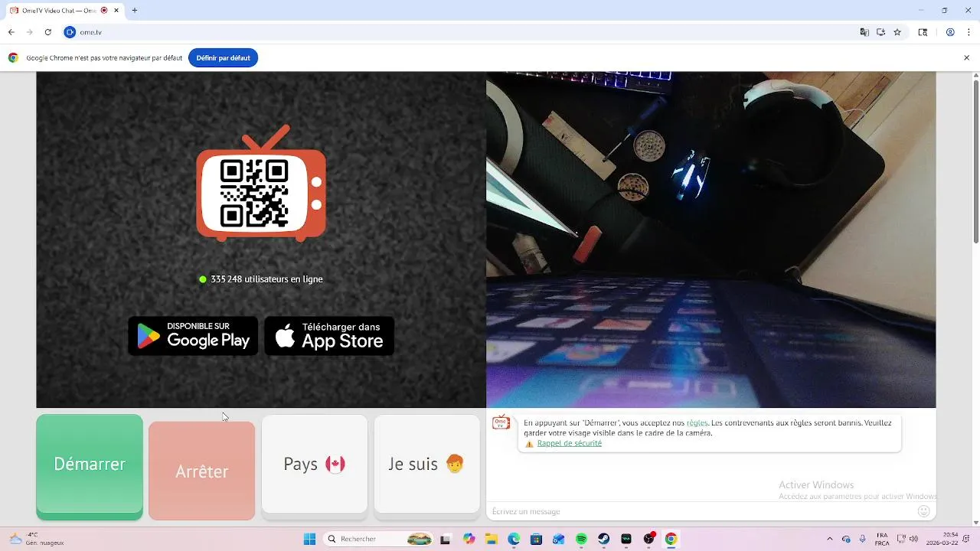Click the browser back arrow

tap(11, 32)
